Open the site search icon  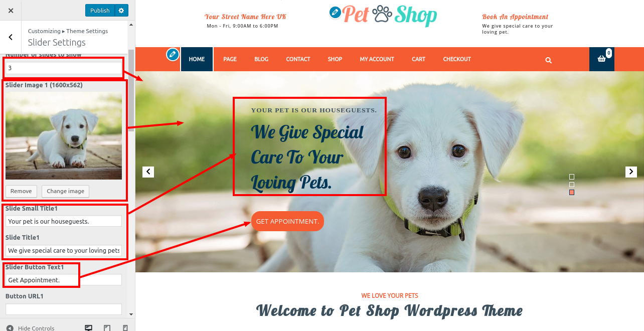tap(548, 60)
